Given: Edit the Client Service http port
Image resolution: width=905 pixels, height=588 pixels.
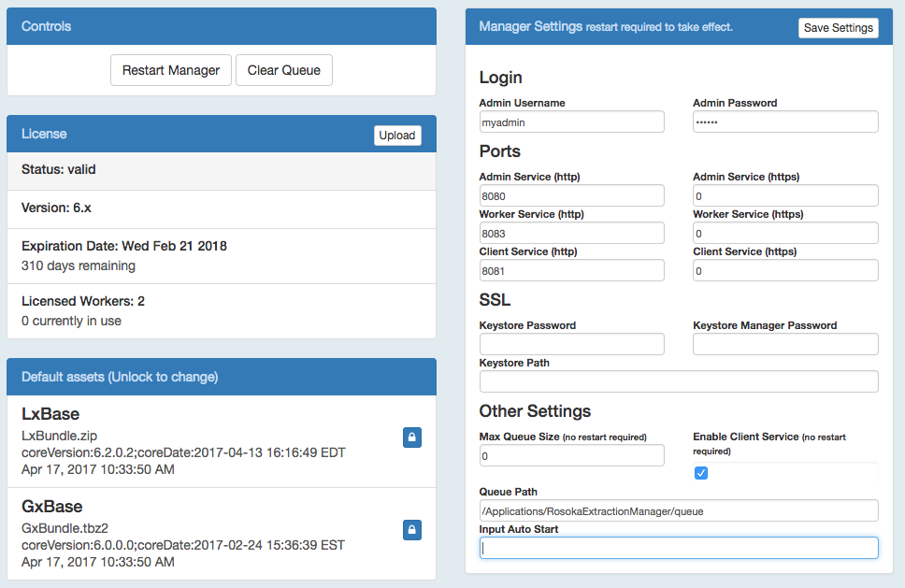Looking at the screenshot, I should pyautogui.click(x=571, y=270).
